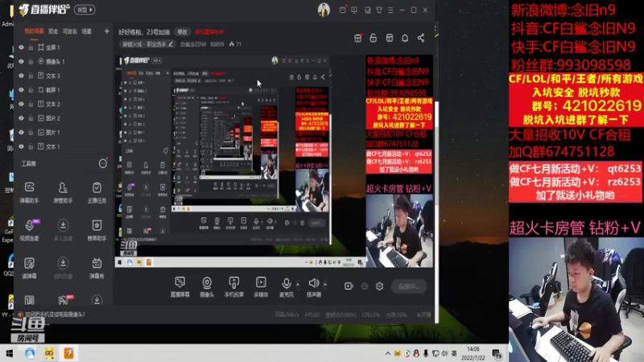Edit the 穿越火线 game category tag

click(x=147, y=44)
